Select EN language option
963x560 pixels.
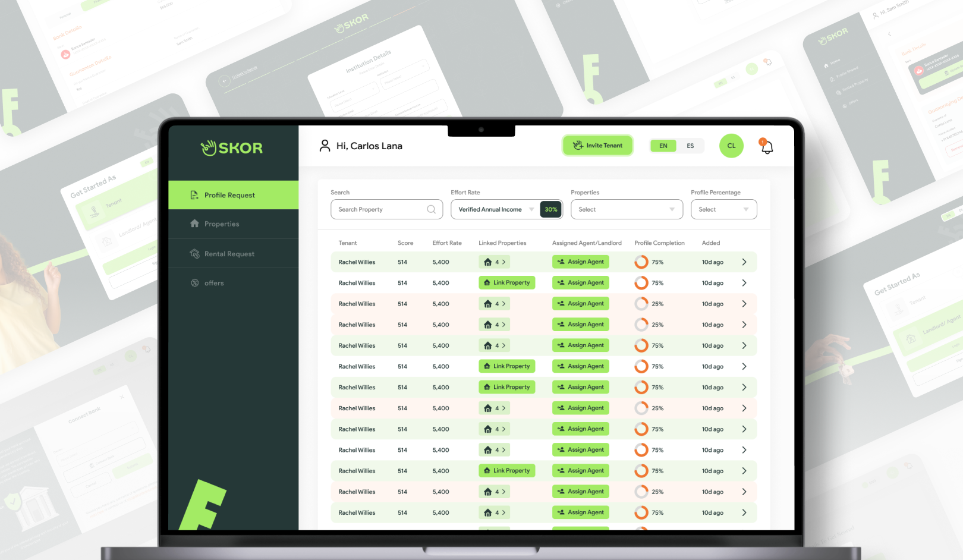point(663,146)
